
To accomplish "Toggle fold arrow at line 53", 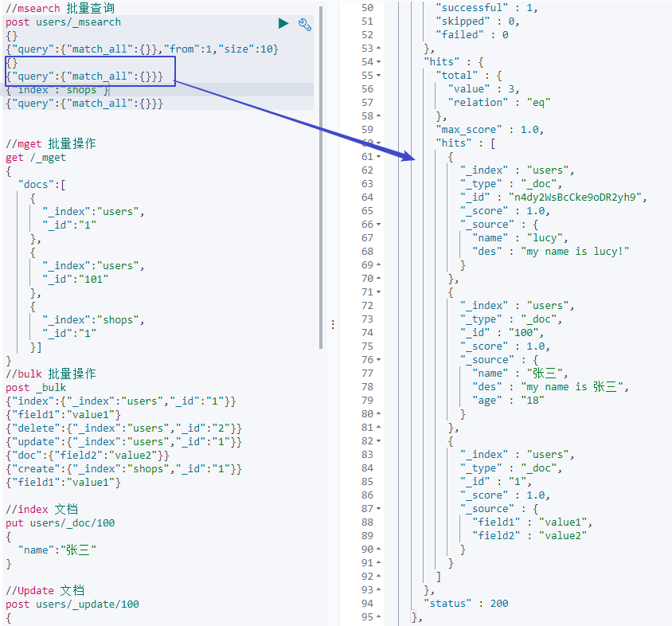I will [x=378, y=48].
